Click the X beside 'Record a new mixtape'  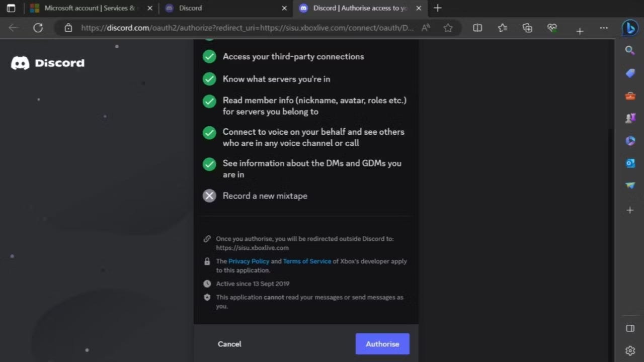[x=209, y=196]
